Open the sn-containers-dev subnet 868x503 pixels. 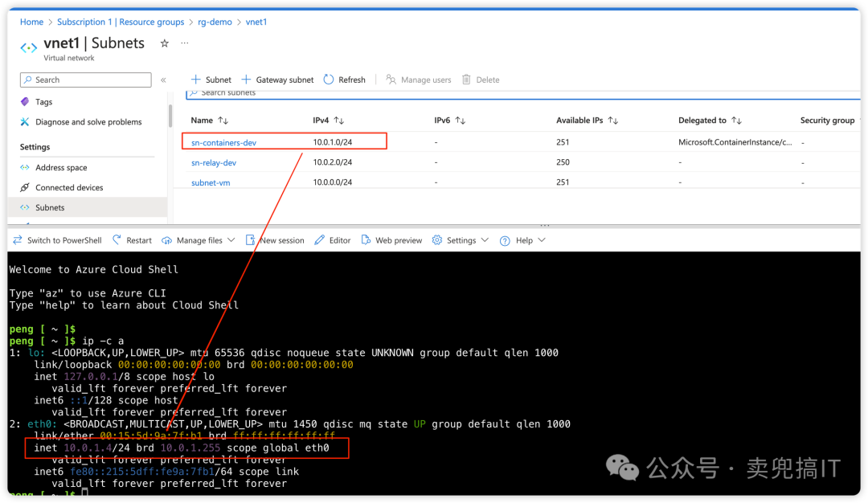(x=223, y=143)
